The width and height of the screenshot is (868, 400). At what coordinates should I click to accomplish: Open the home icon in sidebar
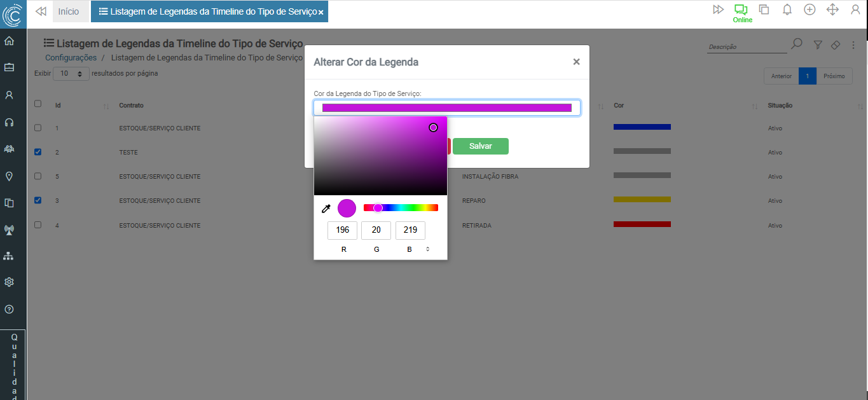pyautogui.click(x=10, y=41)
